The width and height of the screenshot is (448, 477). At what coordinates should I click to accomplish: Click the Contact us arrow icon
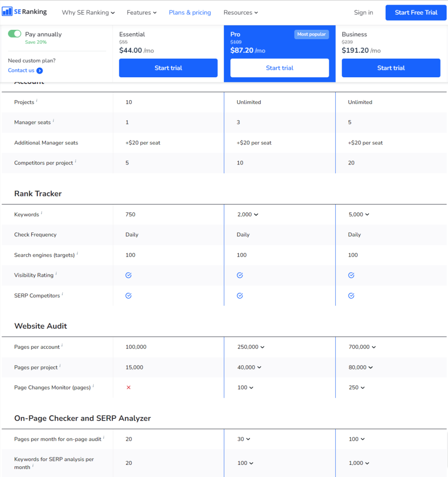[x=40, y=71]
